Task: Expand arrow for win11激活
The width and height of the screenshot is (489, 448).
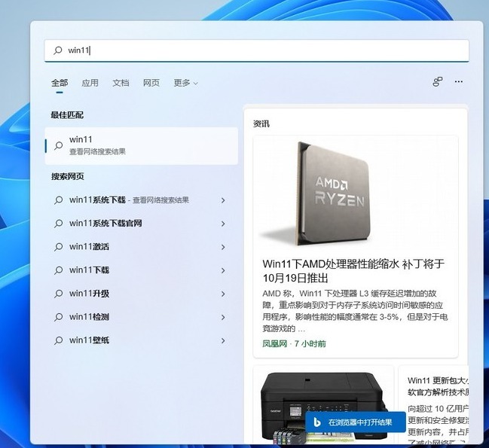Action: [223, 247]
